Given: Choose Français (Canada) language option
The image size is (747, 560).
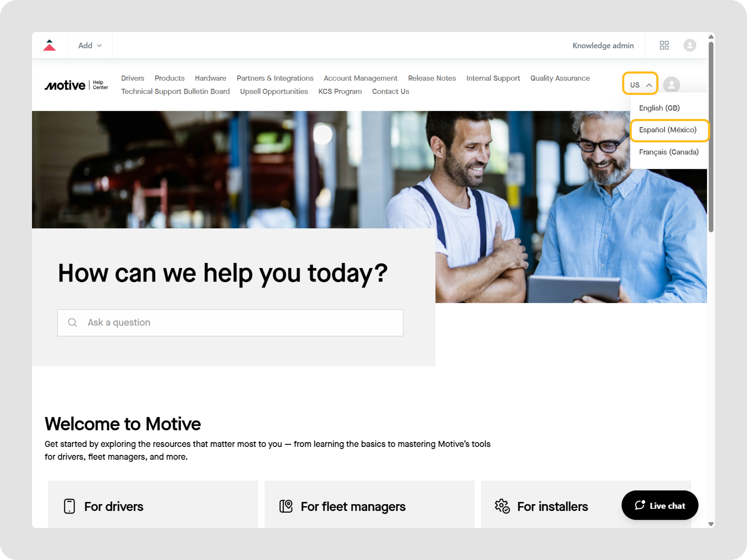Looking at the screenshot, I should pyautogui.click(x=669, y=152).
